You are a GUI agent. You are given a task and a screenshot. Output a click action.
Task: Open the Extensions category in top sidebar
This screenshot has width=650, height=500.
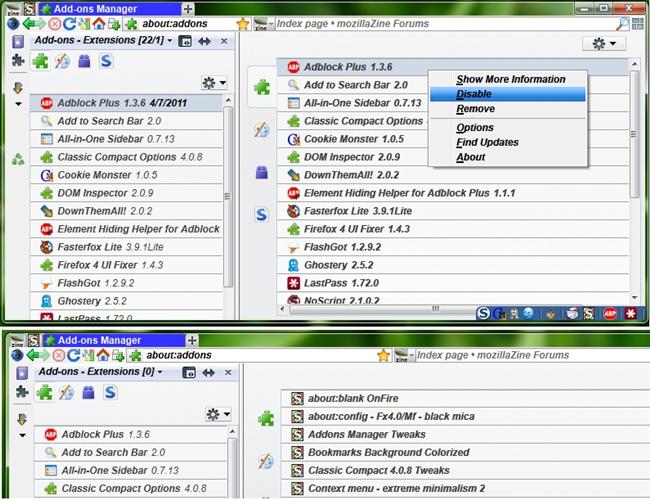pyautogui.click(x=40, y=62)
